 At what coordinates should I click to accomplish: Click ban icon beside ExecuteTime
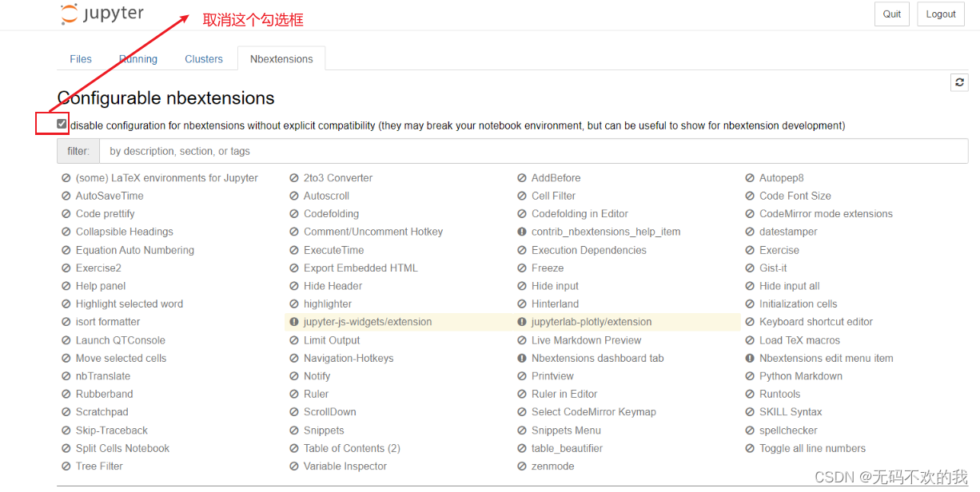tap(294, 250)
